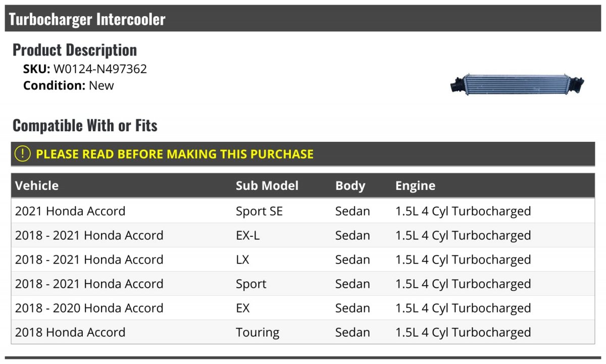Click the Sport sub model row entry
This screenshot has width=606, height=364.
pyautogui.click(x=251, y=284)
